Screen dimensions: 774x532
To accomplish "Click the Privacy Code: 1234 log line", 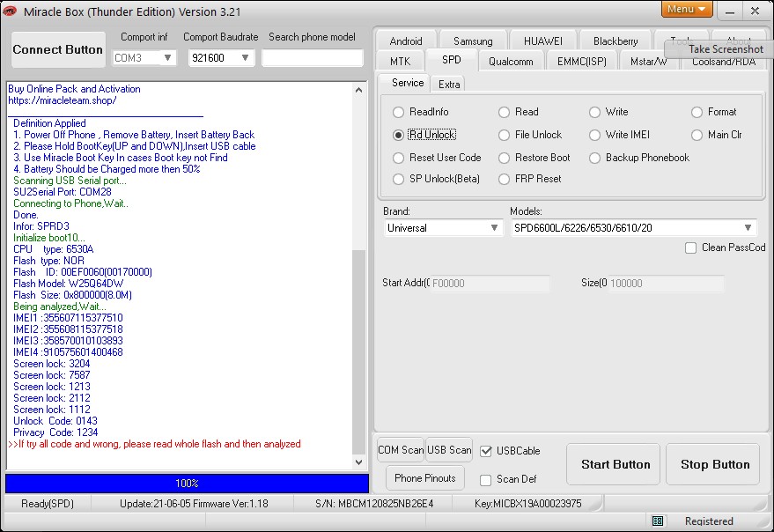I will tap(55, 432).
